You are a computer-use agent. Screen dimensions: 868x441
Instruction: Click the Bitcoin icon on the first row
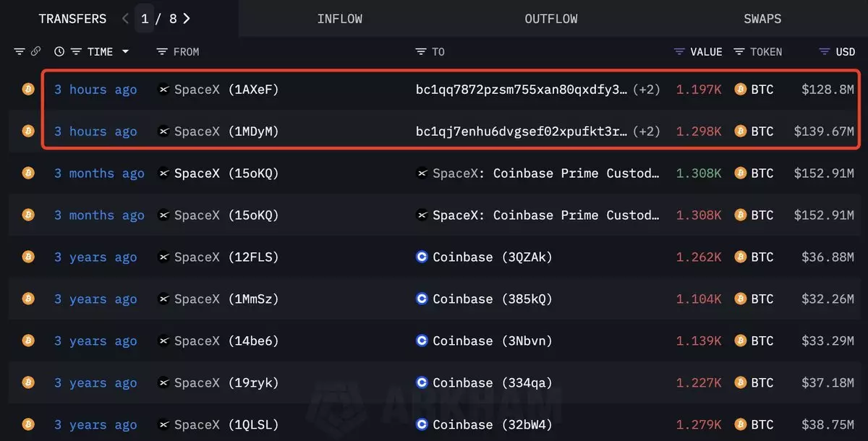[x=28, y=90]
